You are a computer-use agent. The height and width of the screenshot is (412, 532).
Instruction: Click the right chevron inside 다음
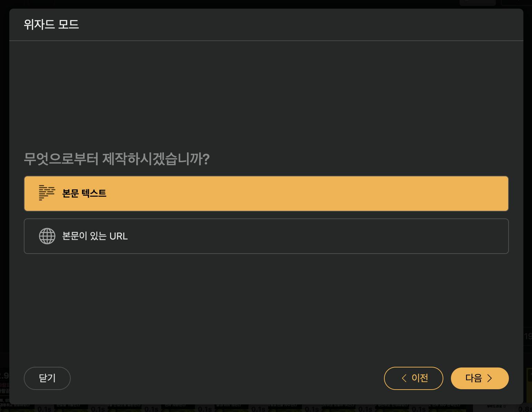[489, 378]
